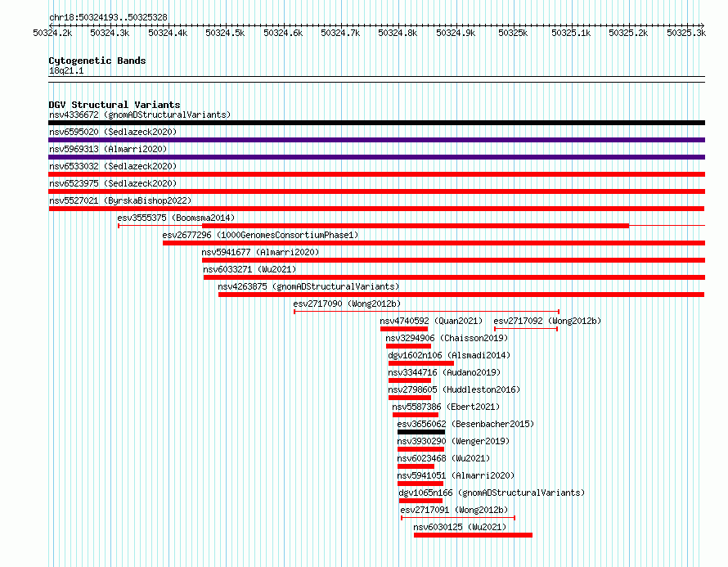Screen dimensions: 728x567
Task: Click the 50325.2k ruler tick label
Action: pos(628,33)
